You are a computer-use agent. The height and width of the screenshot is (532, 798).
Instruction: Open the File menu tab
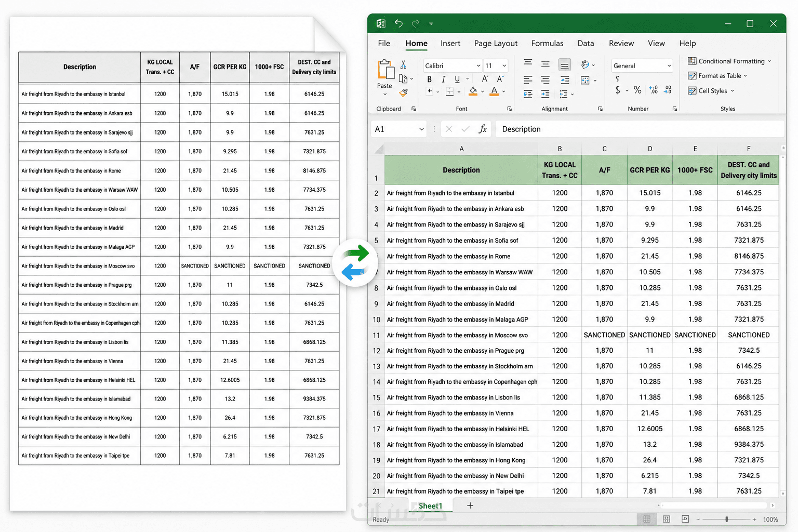click(x=384, y=44)
